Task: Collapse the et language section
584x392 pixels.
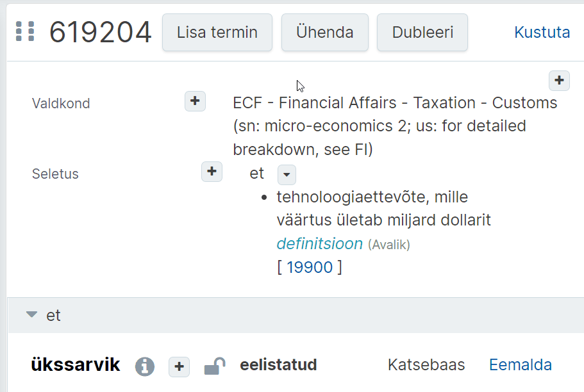Action: tap(32, 314)
